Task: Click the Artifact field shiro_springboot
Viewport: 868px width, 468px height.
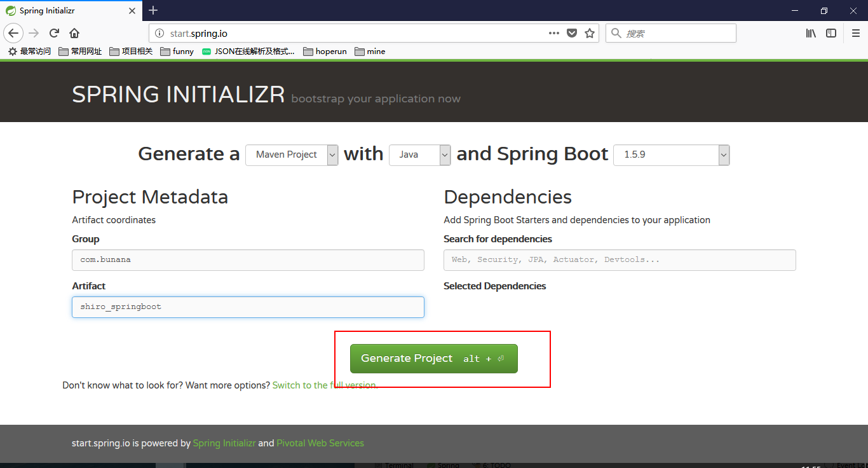Action: (x=248, y=307)
